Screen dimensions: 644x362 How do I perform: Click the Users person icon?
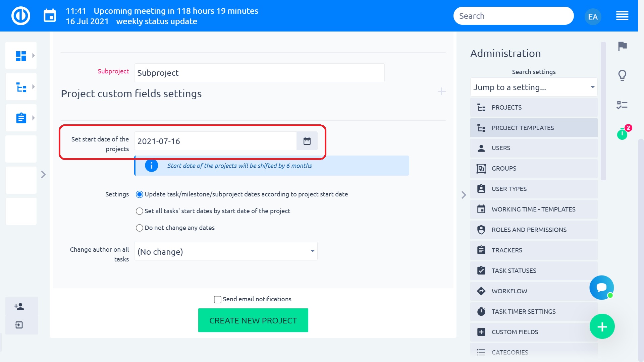(x=481, y=148)
